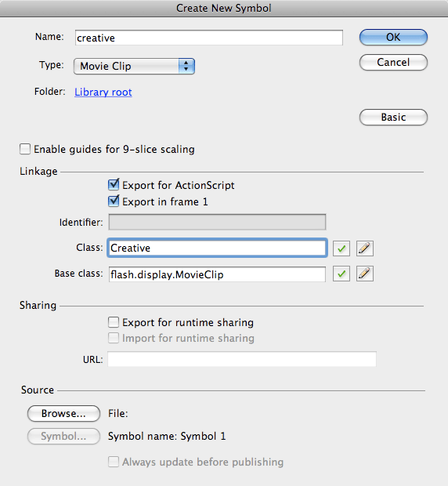
Task: Click the Identifier field
Action: pyautogui.click(x=217, y=222)
